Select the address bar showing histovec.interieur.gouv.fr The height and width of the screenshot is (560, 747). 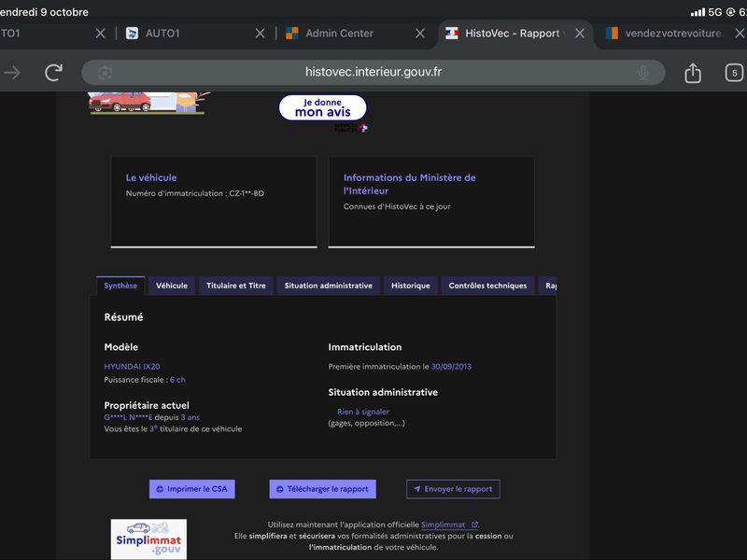point(373,73)
